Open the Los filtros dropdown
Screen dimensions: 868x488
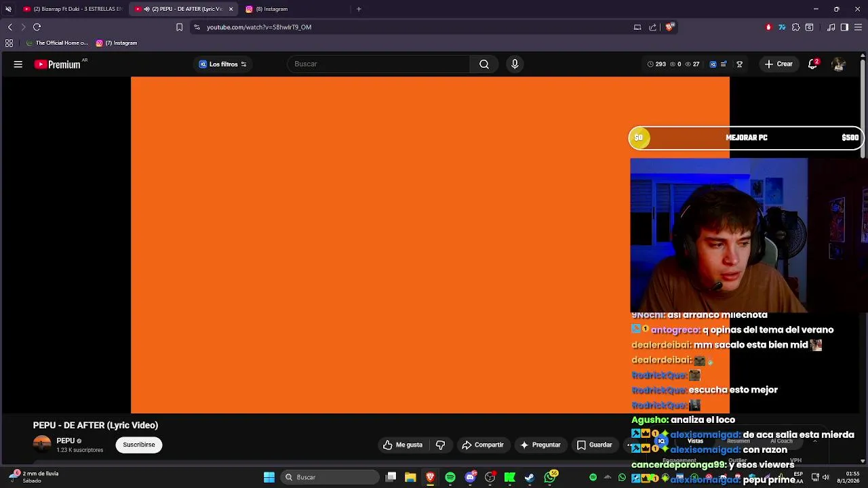pos(223,64)
